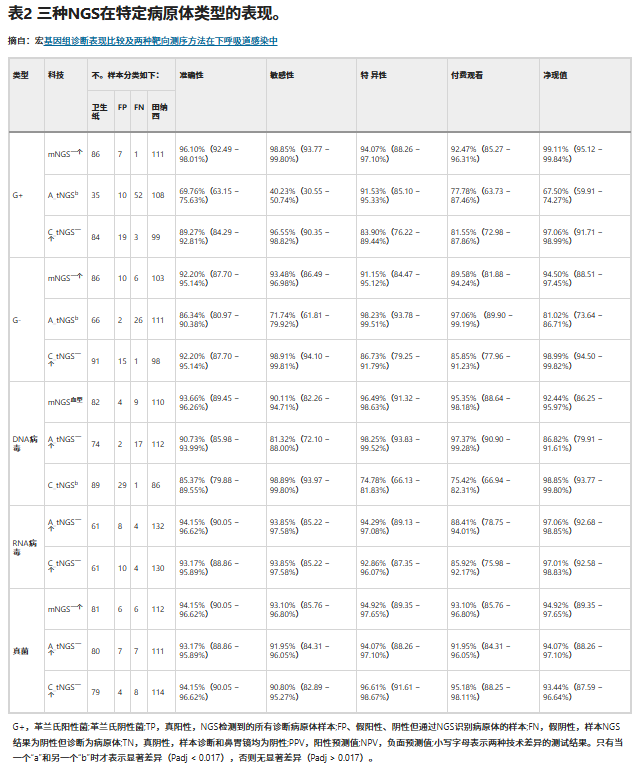The image size is (641, 767).
Task: Click the FP sub-column header
Action: 122,107
